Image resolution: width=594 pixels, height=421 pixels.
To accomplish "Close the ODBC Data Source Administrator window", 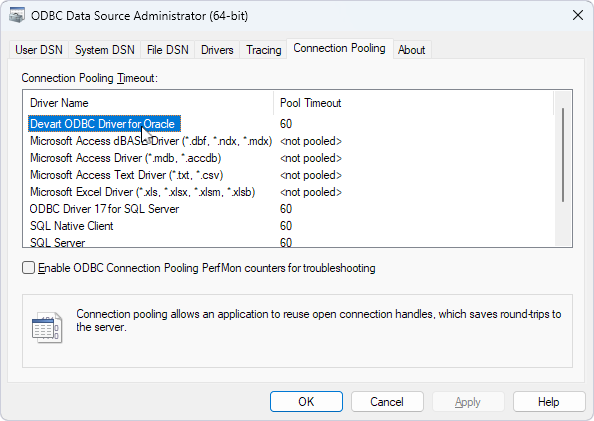I will (x=578, y=16).
